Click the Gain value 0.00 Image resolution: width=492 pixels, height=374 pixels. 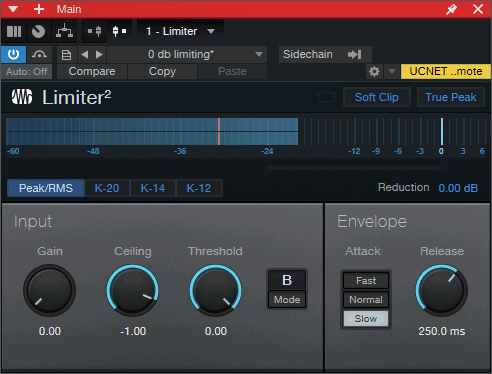(50, 331)
